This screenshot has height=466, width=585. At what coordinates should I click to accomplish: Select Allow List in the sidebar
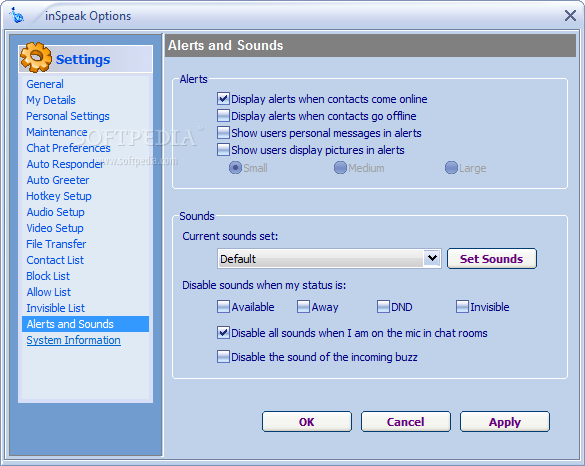(49, 292)
